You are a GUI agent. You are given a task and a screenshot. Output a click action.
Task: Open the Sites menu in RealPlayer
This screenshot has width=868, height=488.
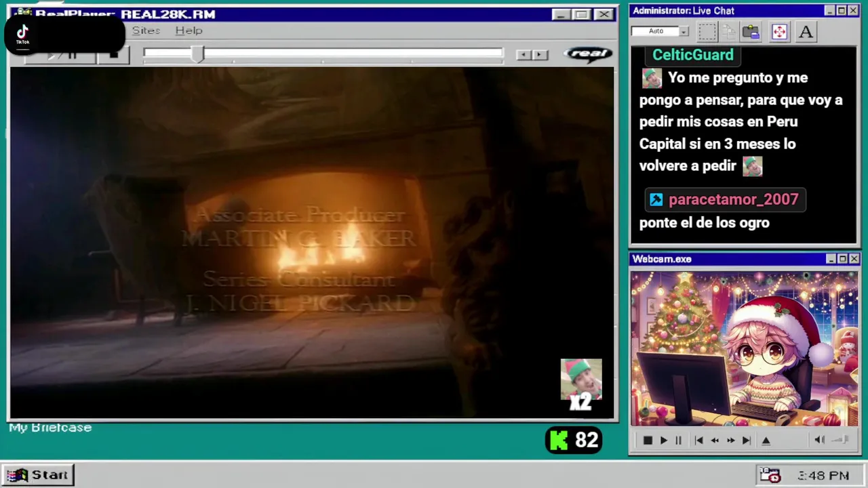(146, 30)
